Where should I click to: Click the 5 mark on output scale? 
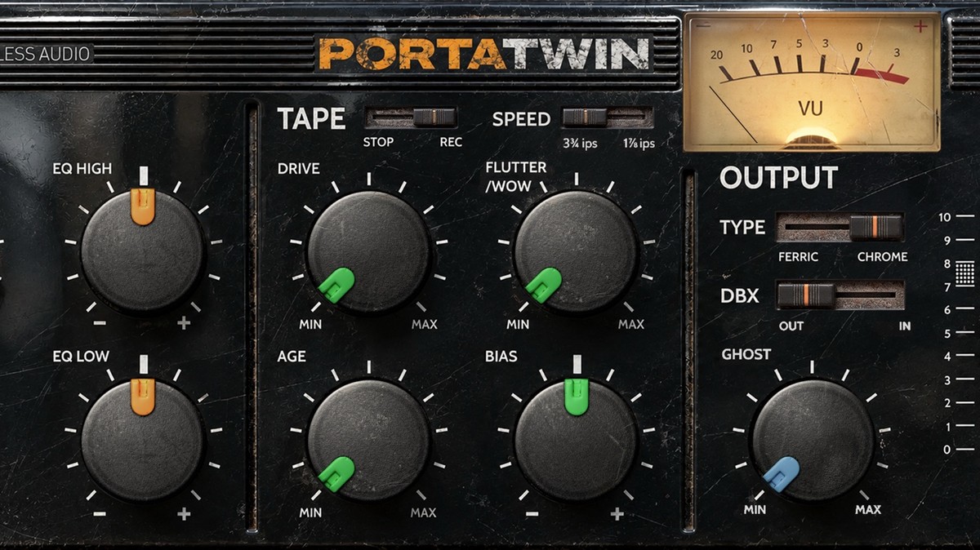[947, 333]
